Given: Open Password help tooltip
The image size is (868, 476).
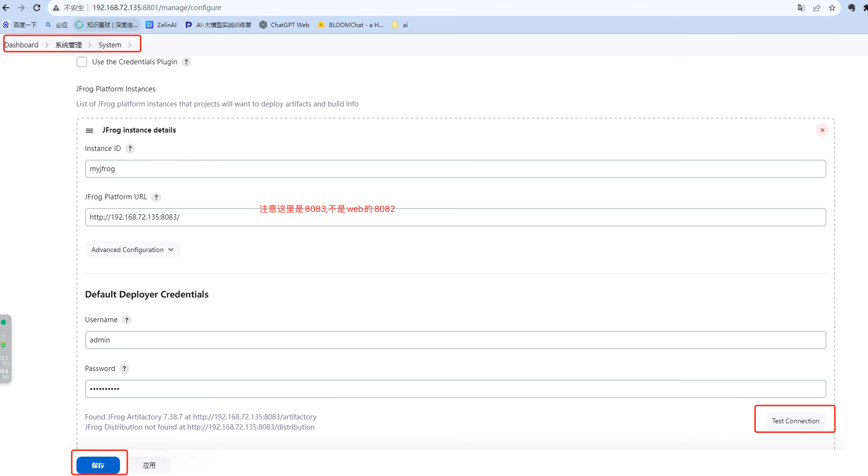Looking at the screenshot, I should (x=124, y=368).
